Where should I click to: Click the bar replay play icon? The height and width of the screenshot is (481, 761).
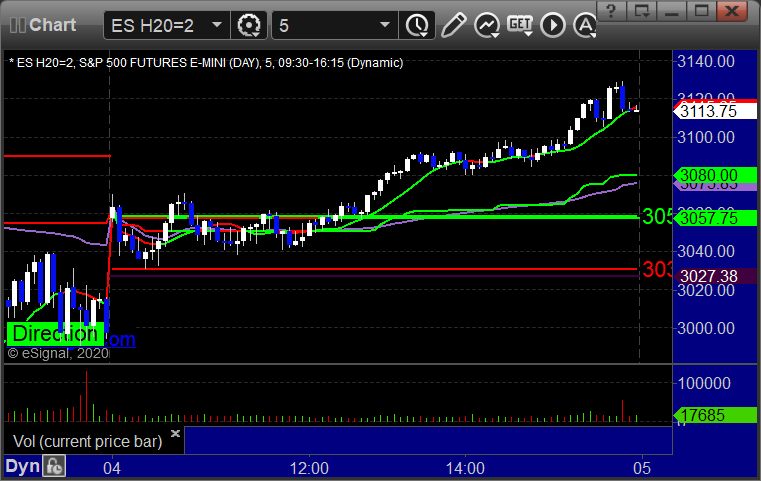(x=553, y=25)
